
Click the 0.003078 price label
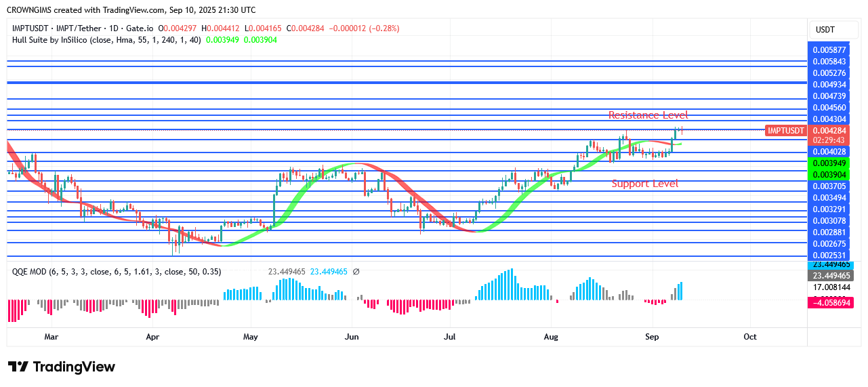tap(829, 220)
